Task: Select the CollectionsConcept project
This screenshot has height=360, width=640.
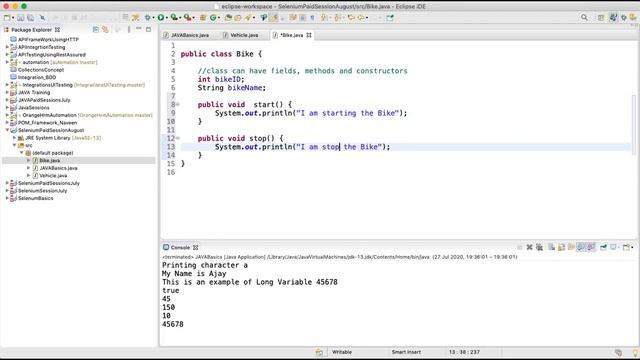Action: tap(41, 70)
